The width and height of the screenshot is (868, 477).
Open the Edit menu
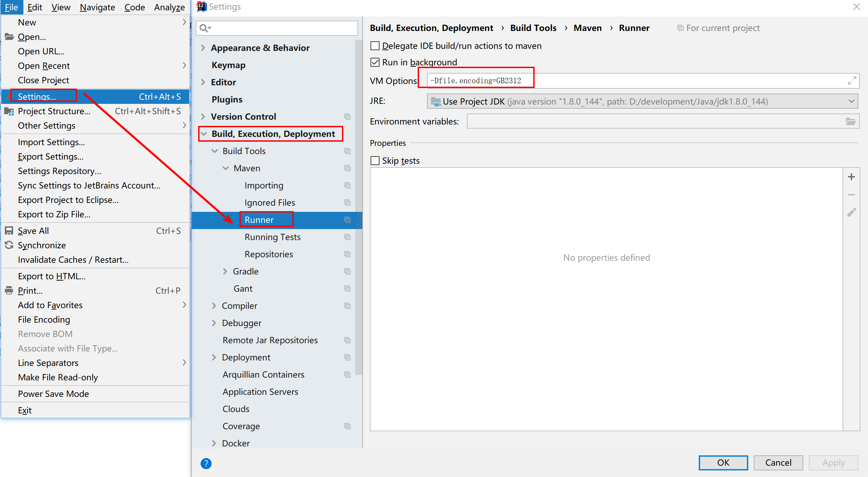point(34,7)
